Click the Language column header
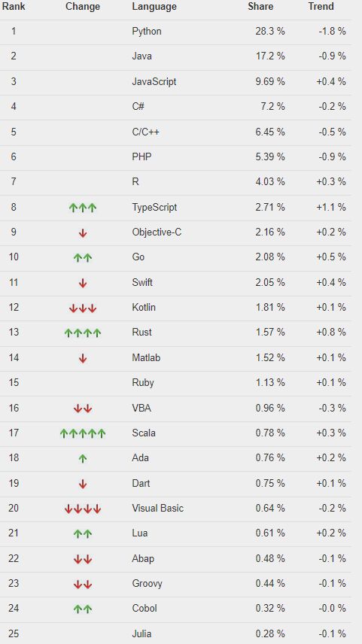 pos(154,7)
